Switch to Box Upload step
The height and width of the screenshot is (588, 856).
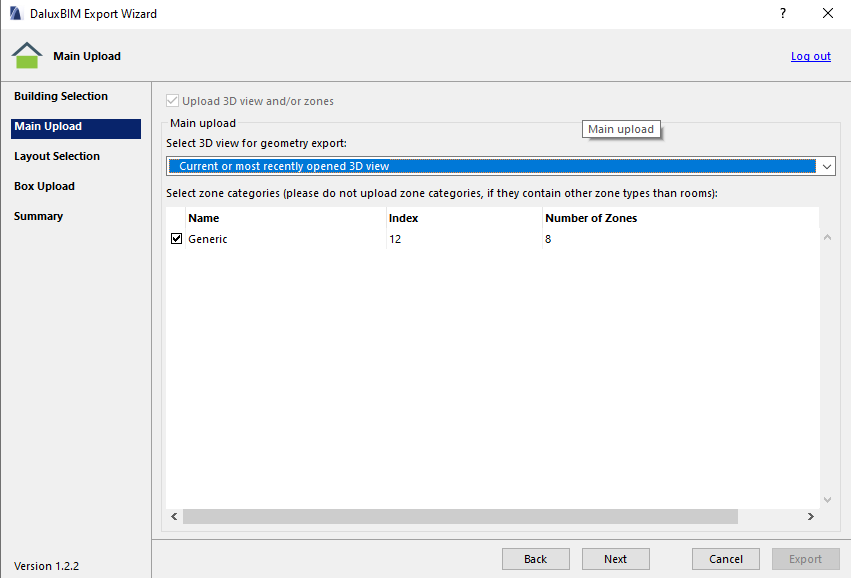pyautogui.click(x=44, y=187)
